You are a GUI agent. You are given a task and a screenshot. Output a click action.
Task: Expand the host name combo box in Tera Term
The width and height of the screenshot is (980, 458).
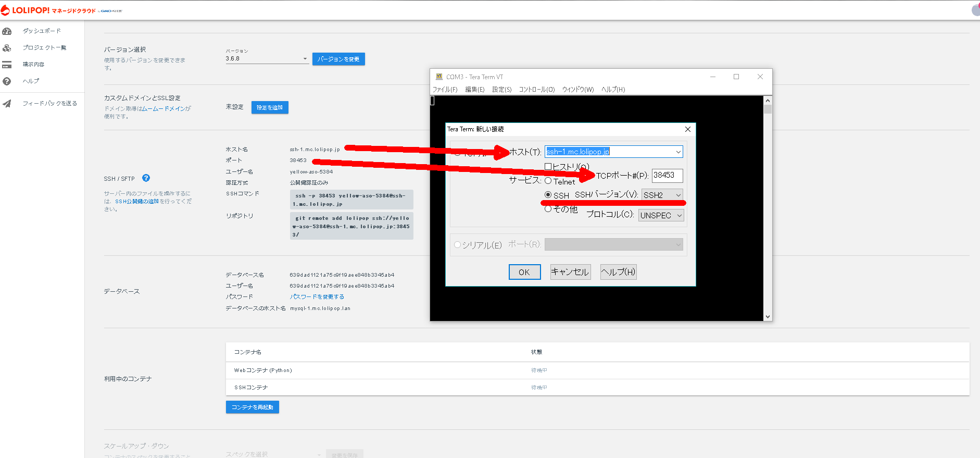click(x=678, y=152)
